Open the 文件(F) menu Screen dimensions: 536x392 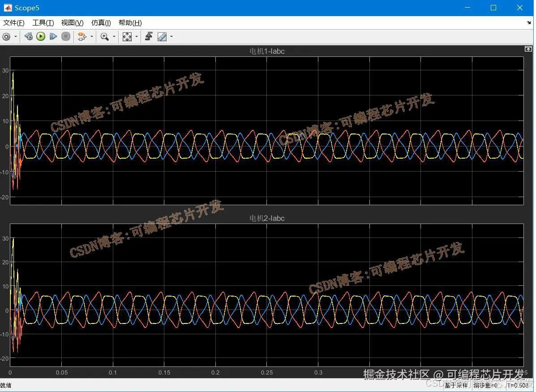pos(14,22)
